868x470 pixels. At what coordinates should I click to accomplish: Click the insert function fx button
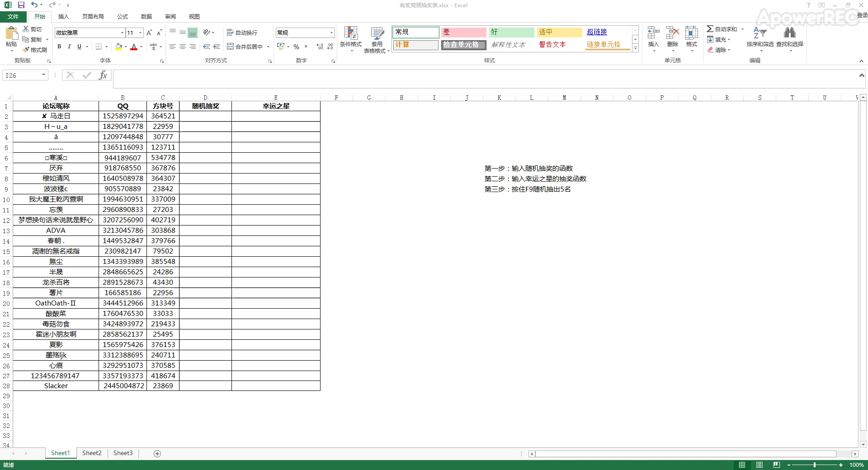103,75
